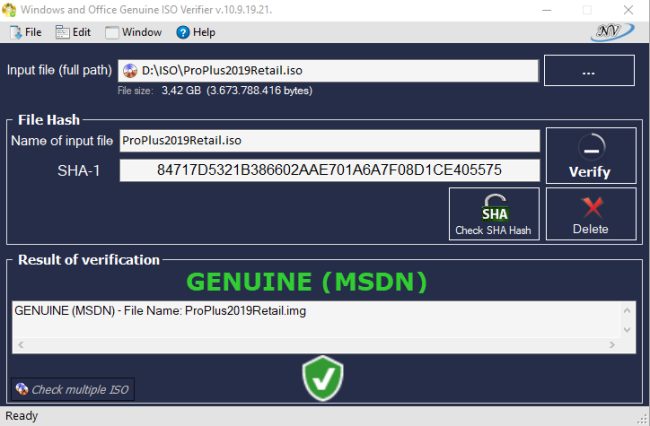Open the Window menu
The height and width of the screenshot is (426, 650).
pyautogui.click(x=133, y=32)
